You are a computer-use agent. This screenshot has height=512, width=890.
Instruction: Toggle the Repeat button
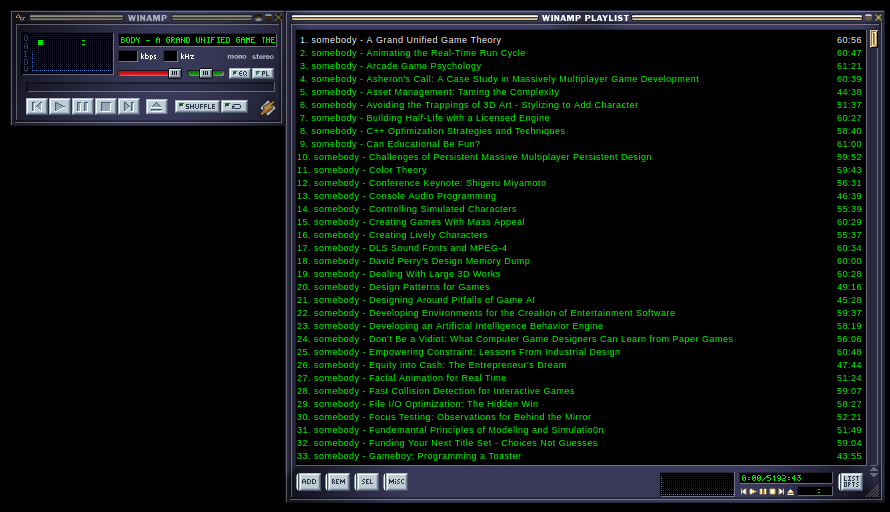(234, 106)
